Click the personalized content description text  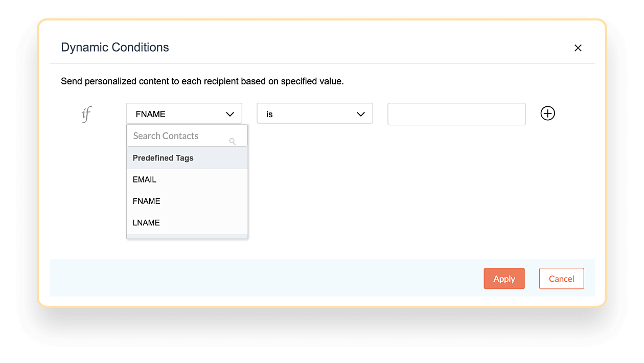click(x=202, y=81)
